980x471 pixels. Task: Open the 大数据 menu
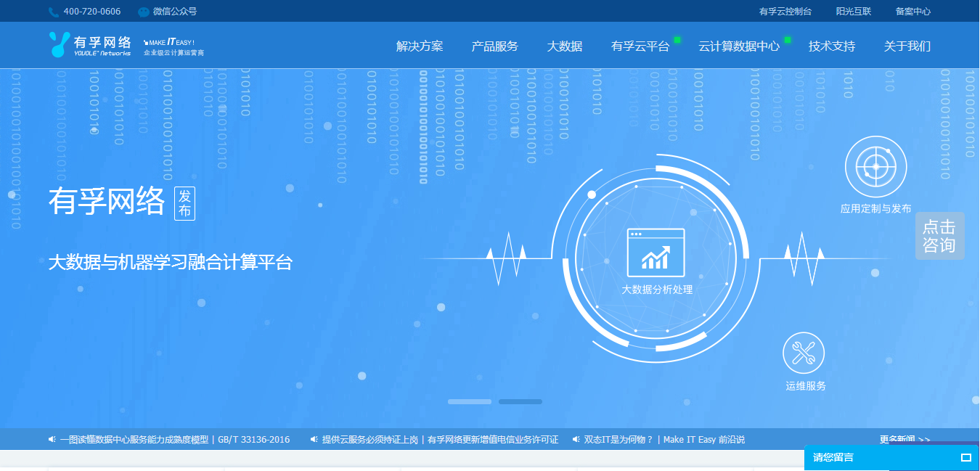tap(565, 46)
